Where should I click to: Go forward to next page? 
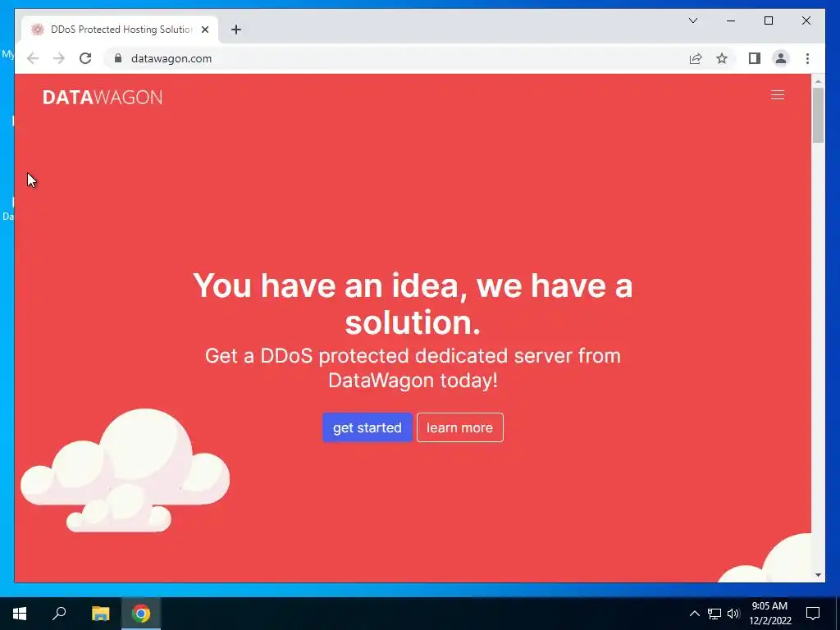click(59, 58)
